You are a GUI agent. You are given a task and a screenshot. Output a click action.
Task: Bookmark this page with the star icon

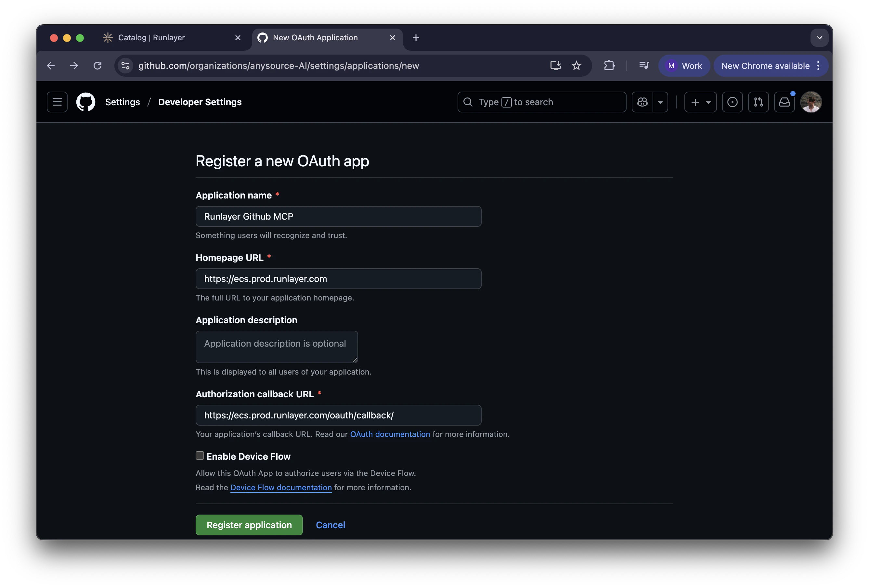576,66
